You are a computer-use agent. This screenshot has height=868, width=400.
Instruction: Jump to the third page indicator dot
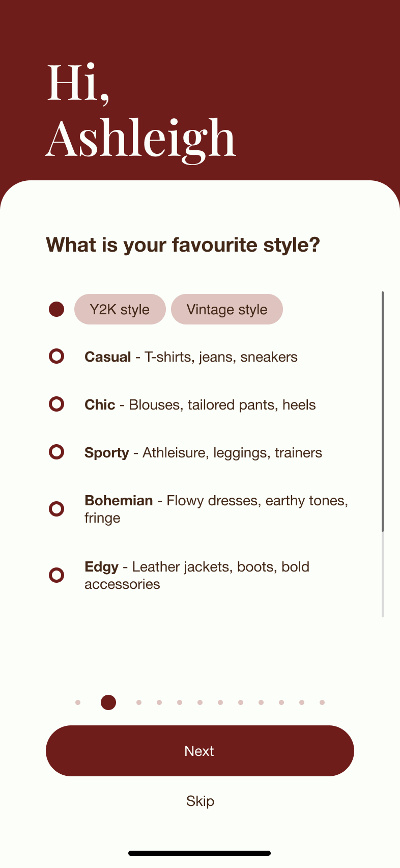[x=139, y=702]
